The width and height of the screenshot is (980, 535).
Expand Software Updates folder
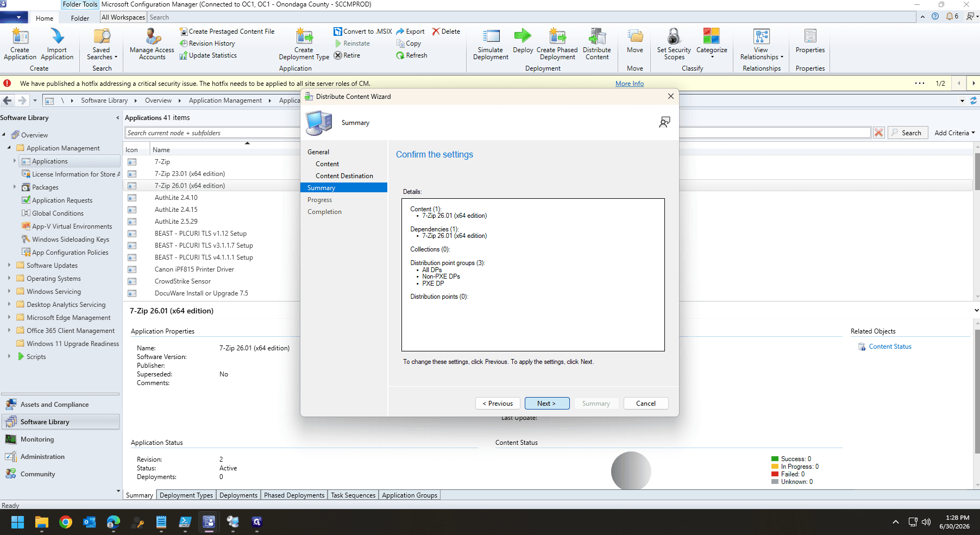coord(9,265)
